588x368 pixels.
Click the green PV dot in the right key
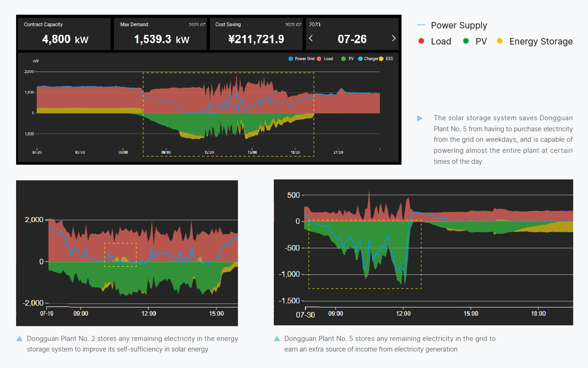click(466, 41)
